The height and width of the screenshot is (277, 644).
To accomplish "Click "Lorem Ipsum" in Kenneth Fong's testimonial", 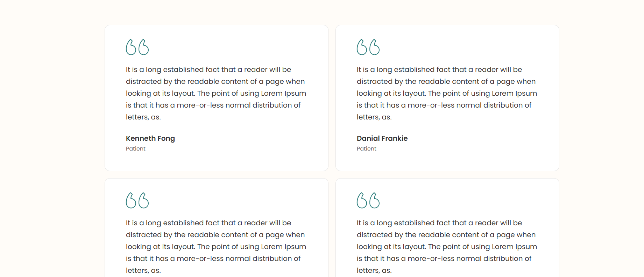I will click(283, 93).
